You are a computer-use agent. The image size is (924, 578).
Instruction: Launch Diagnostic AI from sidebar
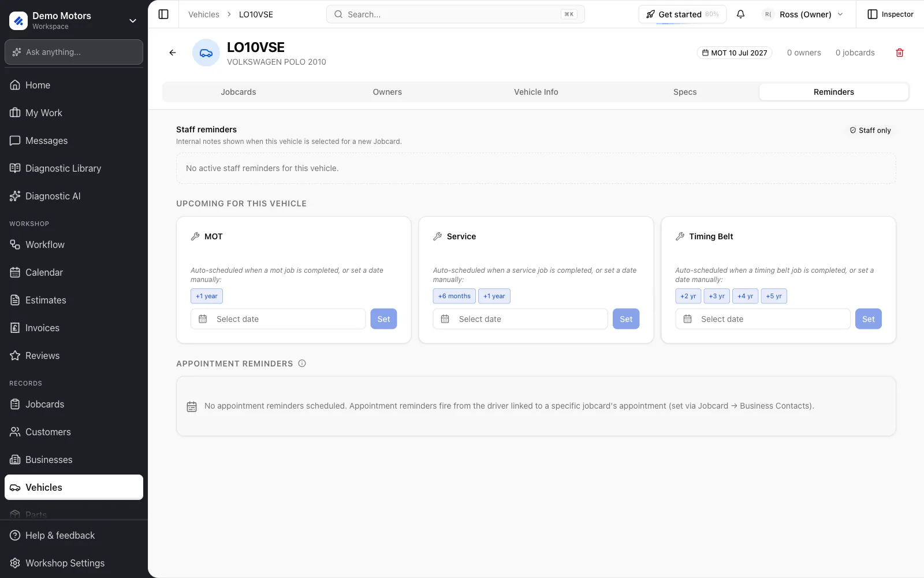pyautogui.click(x=74, y=196)
